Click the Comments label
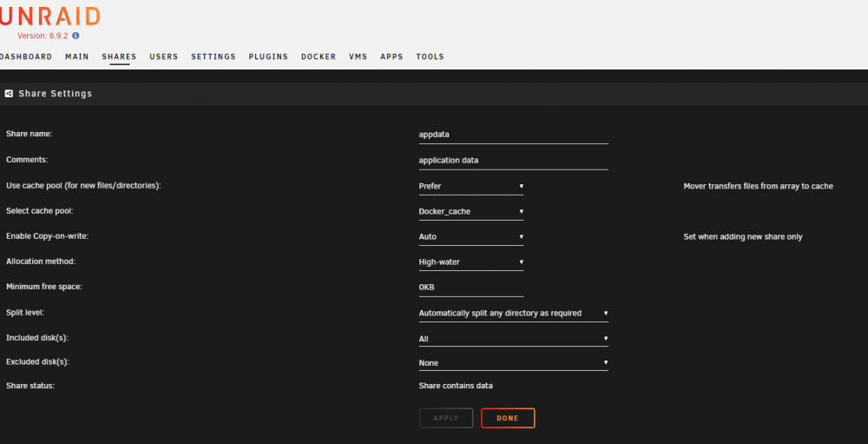 pos(27,160)
